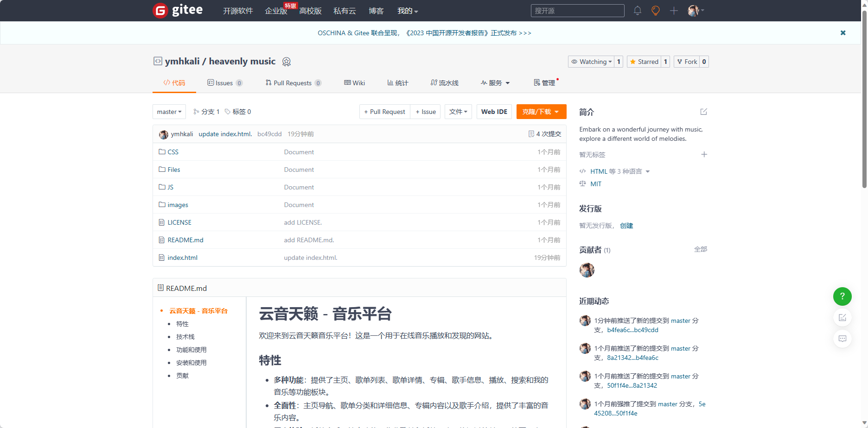Image resolution: width=868 pixels, height=428 pixels.
Task: Open 高校版 in top navigation
Action: 310,11
